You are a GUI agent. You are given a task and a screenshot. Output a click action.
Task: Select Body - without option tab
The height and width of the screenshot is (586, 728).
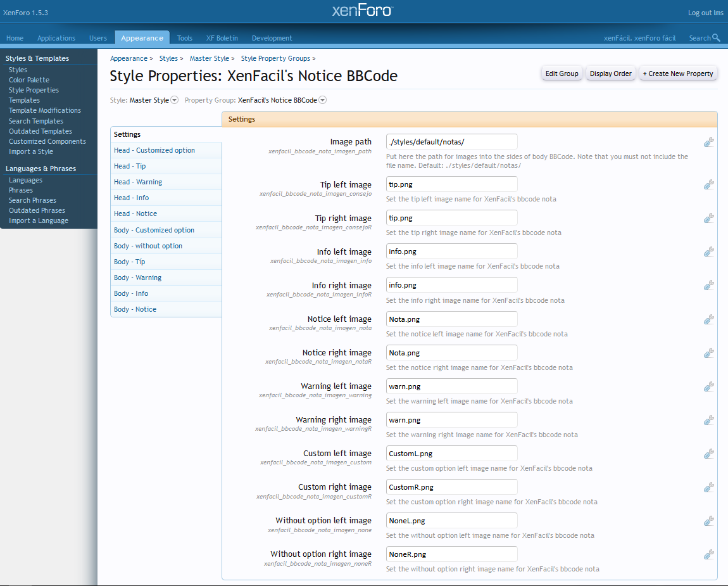coord(166,246)
